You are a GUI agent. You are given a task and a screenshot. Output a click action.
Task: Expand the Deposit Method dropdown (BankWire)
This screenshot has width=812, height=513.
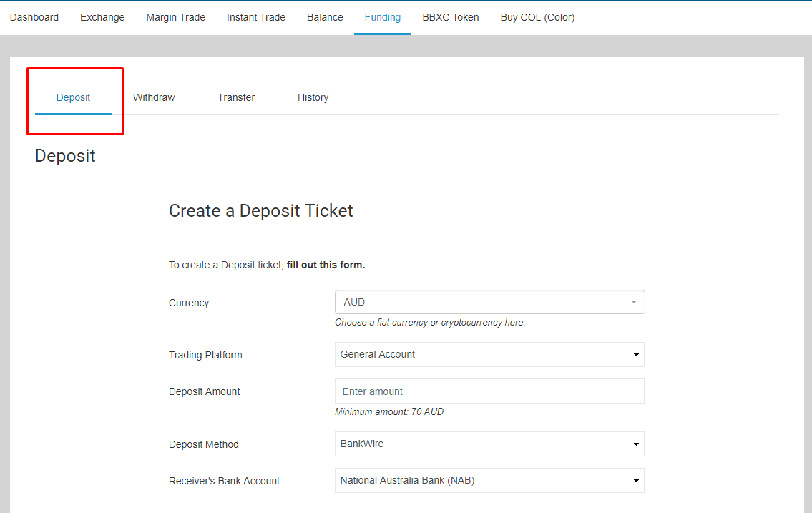[x=489, y=444]
